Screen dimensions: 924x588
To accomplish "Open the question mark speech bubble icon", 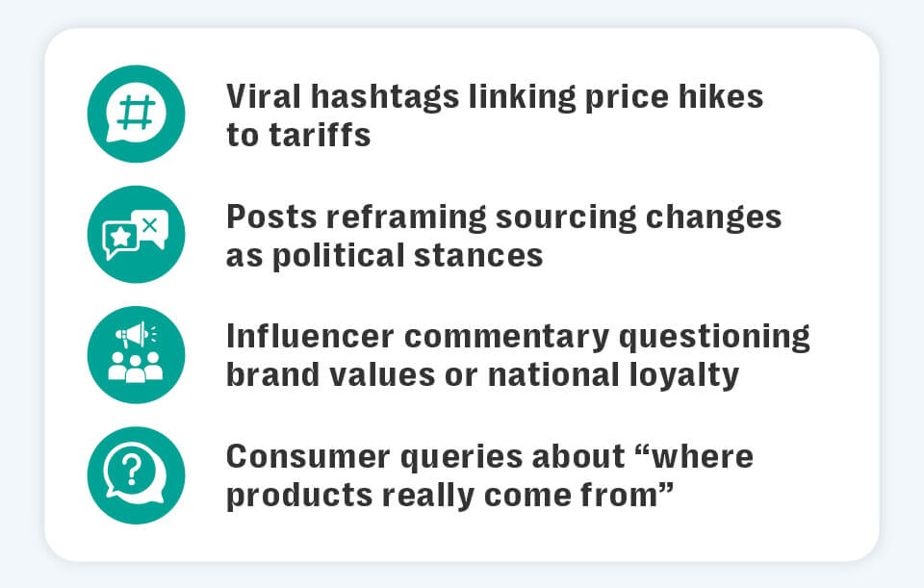I will coord(136,474).
